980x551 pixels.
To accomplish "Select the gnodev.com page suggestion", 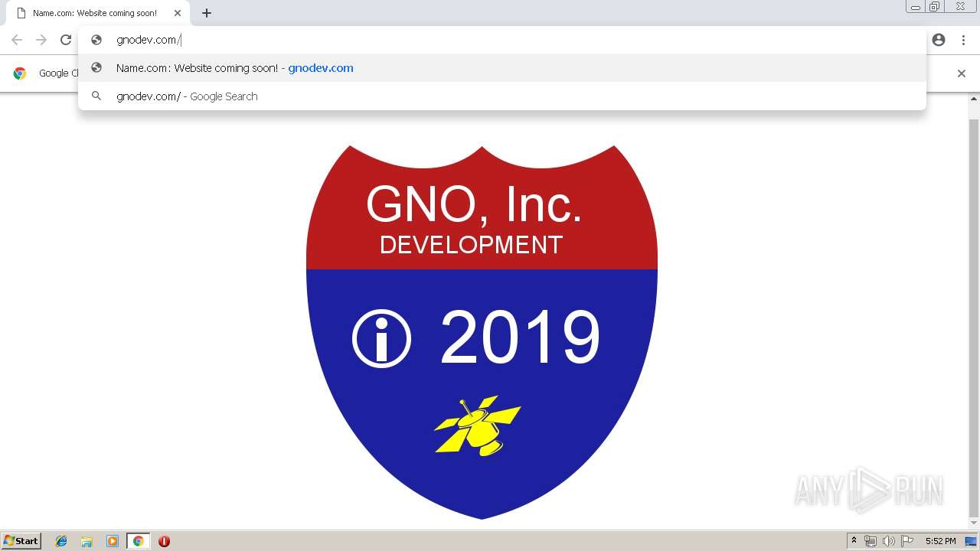I will click(501, 68).
